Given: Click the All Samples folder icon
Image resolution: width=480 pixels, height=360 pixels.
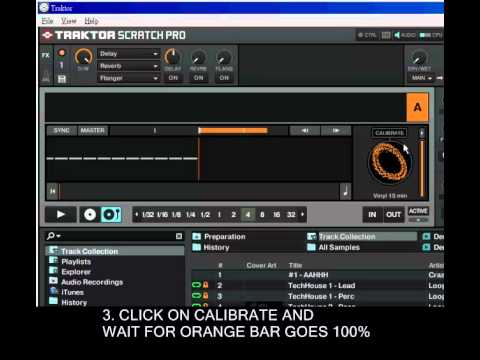Looking at the screenshot, I should tap(311, 247).
